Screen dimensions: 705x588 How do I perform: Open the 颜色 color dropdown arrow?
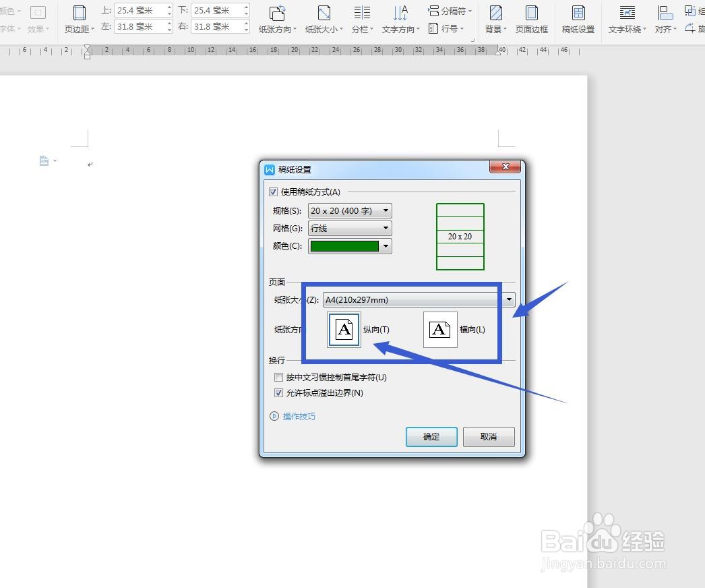386,246
